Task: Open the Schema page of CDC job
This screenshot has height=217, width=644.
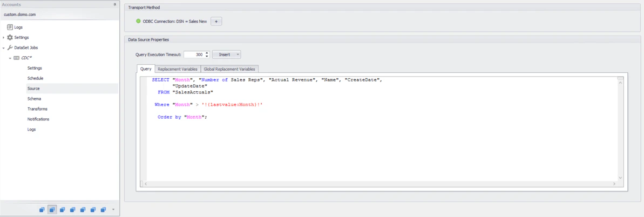Action: coord(34,99)
